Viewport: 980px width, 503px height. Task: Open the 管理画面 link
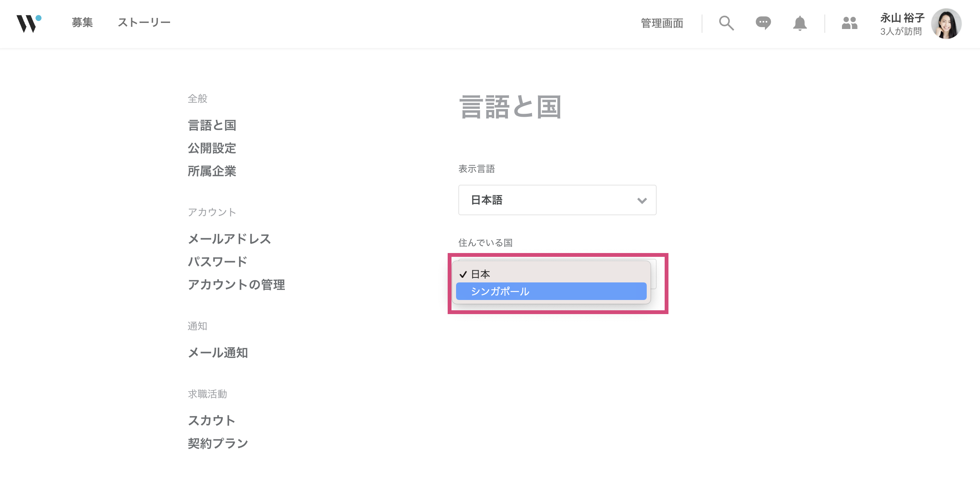pyautogui.click(x=662, y=23)
